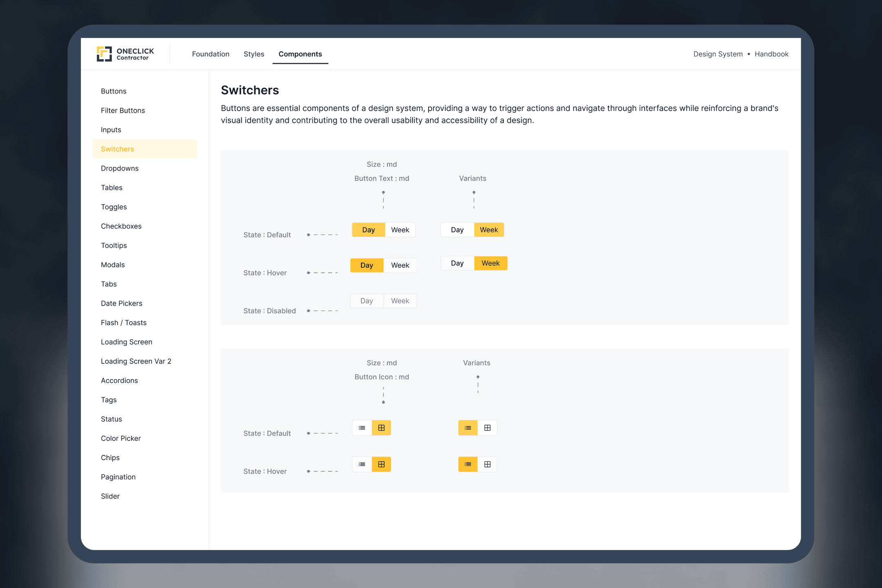Toggle highlighted Week in Hover variant switcher
The width and height of the screenshot is (882, 588).
491,263
